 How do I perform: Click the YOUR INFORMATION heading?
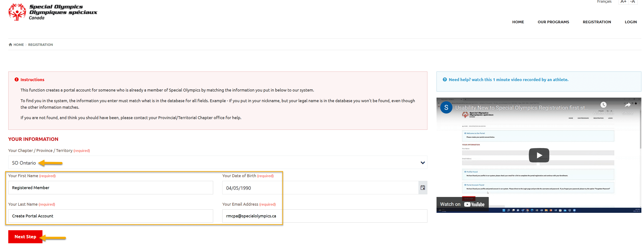point(33,139)
